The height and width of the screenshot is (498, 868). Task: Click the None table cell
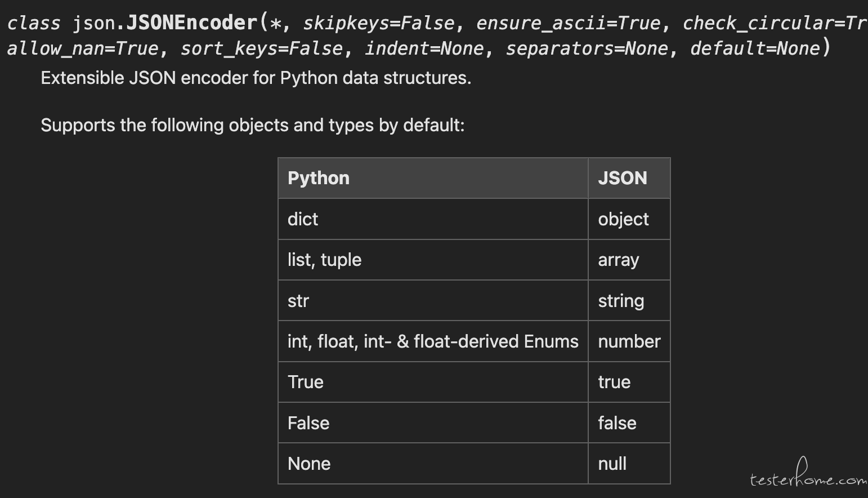tap(433, 464)
